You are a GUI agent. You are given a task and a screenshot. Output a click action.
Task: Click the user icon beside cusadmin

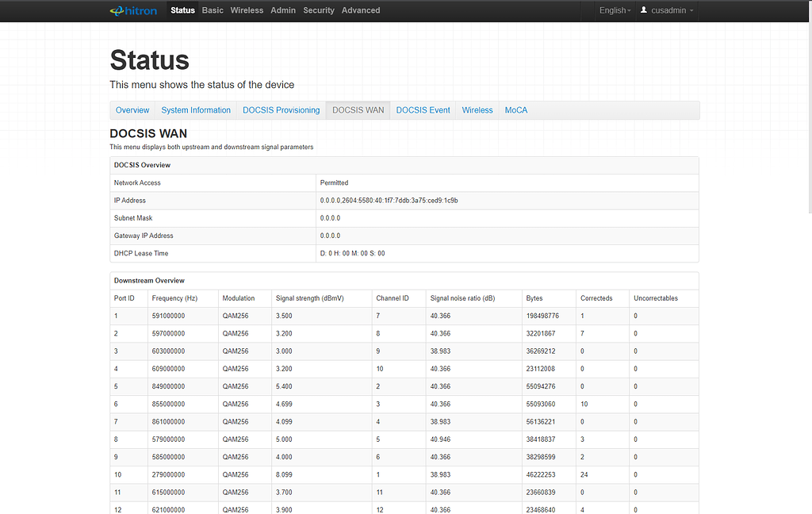click(x=644, y=10)
